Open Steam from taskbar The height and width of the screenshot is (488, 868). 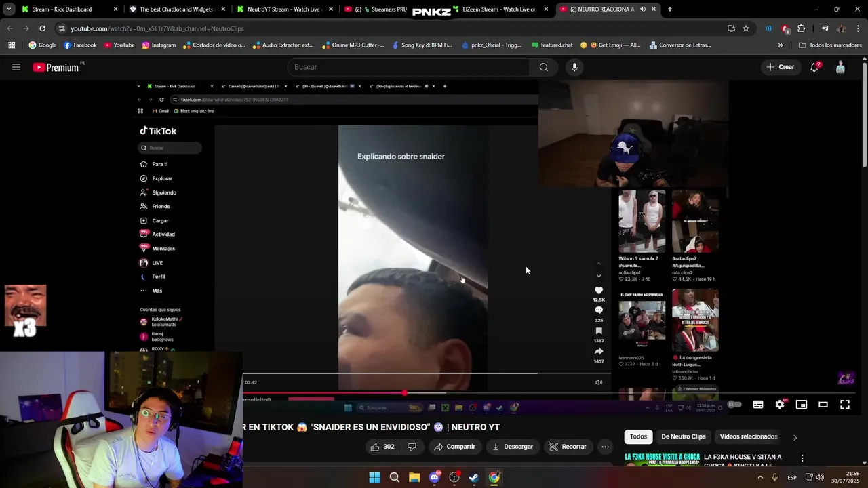pos(474,478)
